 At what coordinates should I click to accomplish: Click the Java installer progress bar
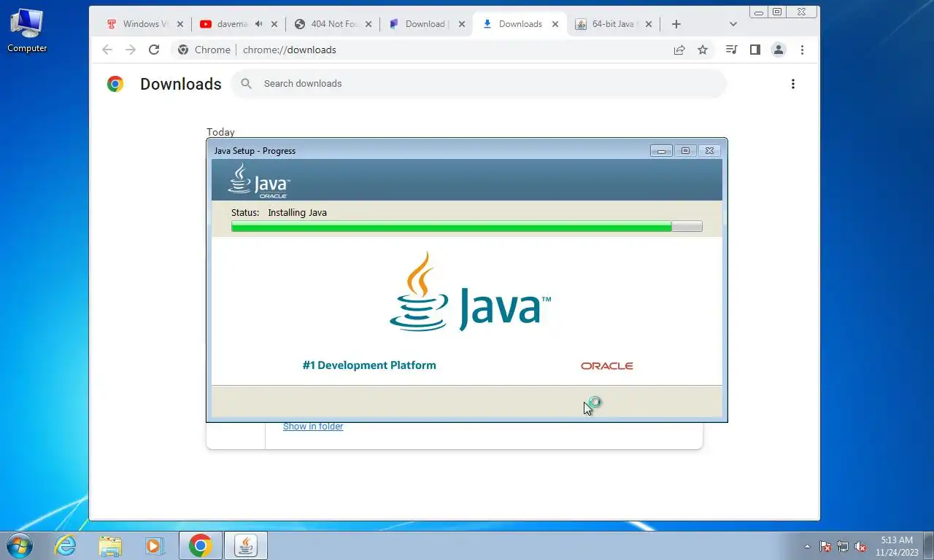point(467,227)
